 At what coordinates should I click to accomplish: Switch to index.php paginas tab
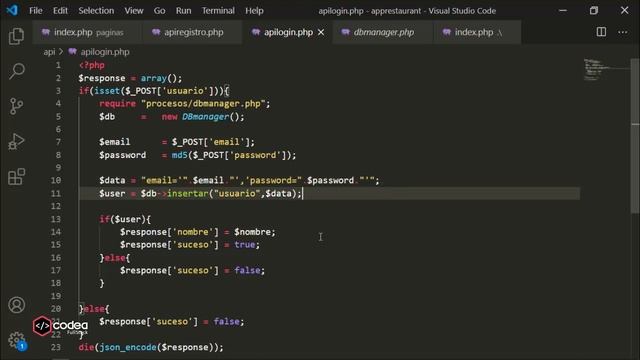tap(87, 32)
